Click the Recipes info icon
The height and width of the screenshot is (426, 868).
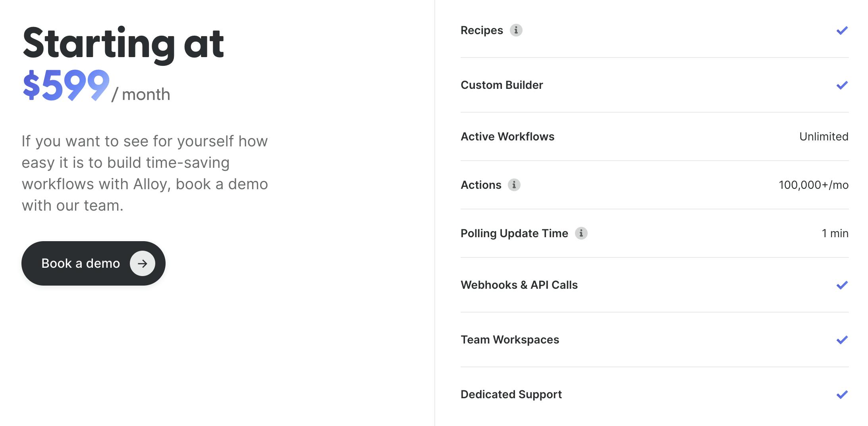(x=516, y=30)
